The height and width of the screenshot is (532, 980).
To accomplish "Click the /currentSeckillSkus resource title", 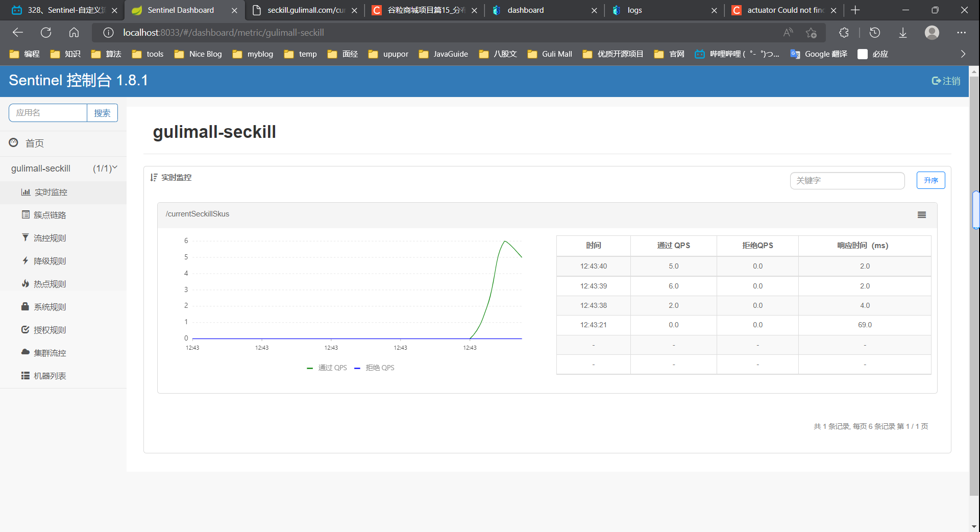I will tap(198, 214).
